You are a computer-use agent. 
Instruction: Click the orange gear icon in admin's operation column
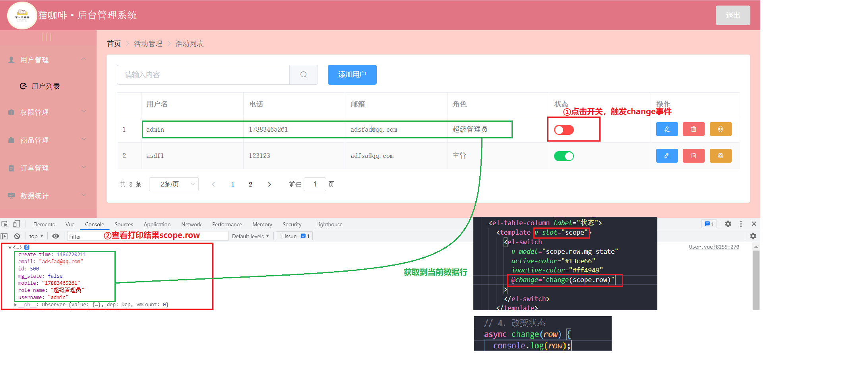point(720,129)
